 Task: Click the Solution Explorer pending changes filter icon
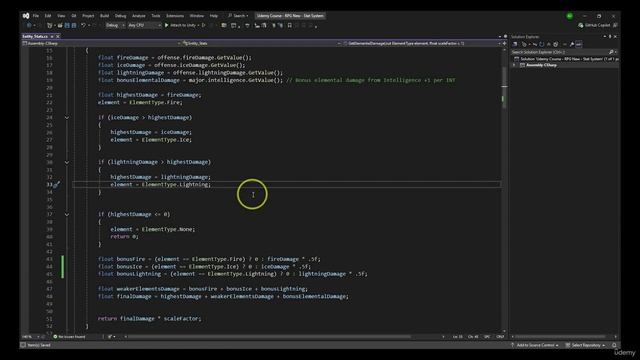[524, 44]
